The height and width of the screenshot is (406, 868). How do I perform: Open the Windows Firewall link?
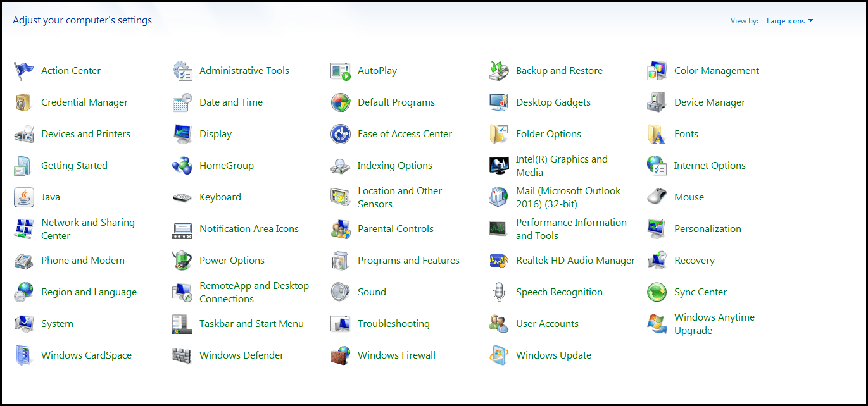(x=396, y=355)
